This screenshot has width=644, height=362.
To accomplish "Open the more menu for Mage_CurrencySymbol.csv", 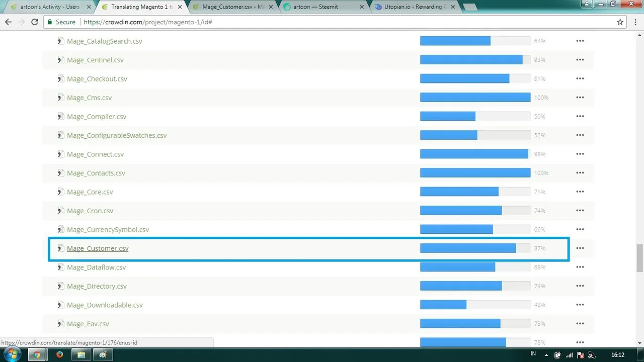I will coord(580,230).
